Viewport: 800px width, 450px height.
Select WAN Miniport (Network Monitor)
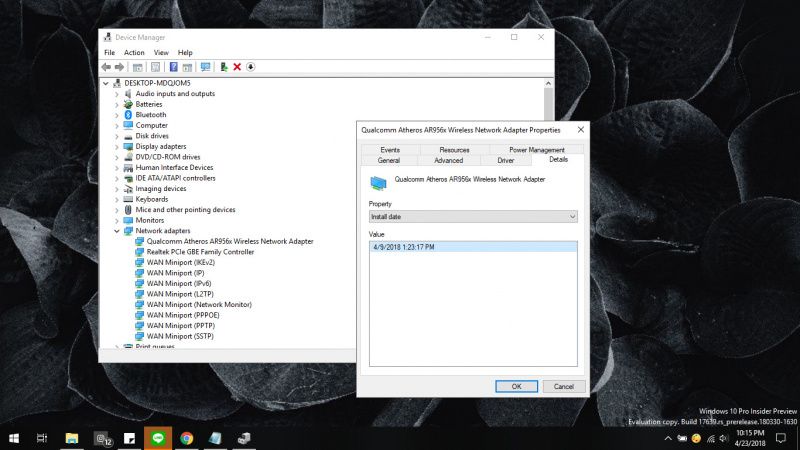tap(199, 305)
